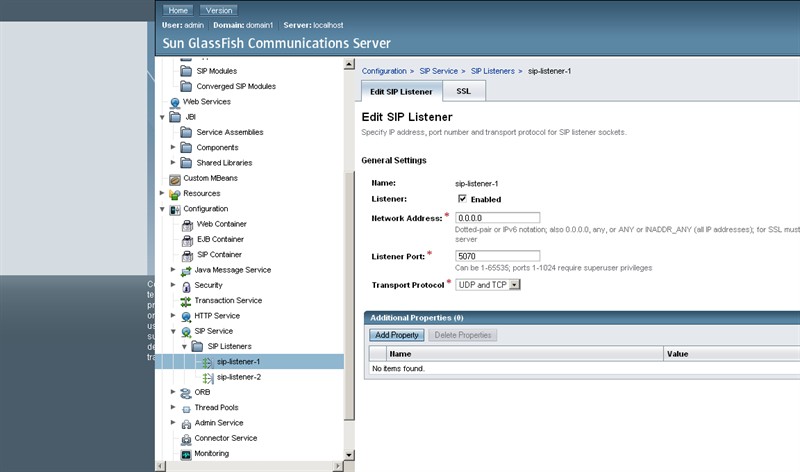The height and width of the screenshot is (472, 800).
Task: Collapse the JBI tree node
Action: [x=162, y=117]
